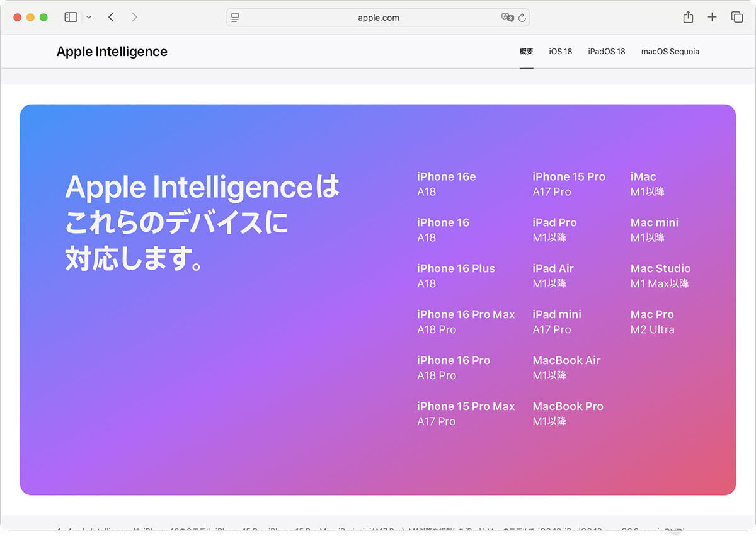This screenshot has height=536, width=756.
Task: Close the Safari window
Action: [17, 18]
